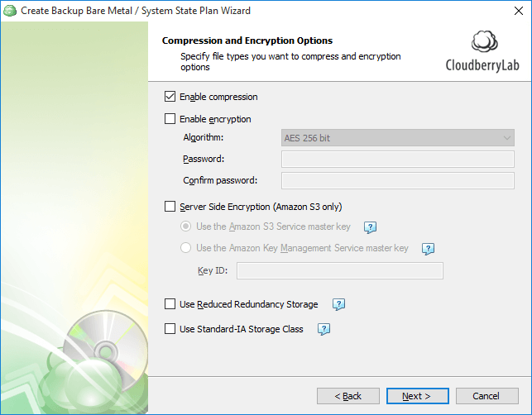Screen dimensions: 532x415
Task: Open help for Standard-IA Storage Class
Action: pyautogui.click(x=324, y=329)
